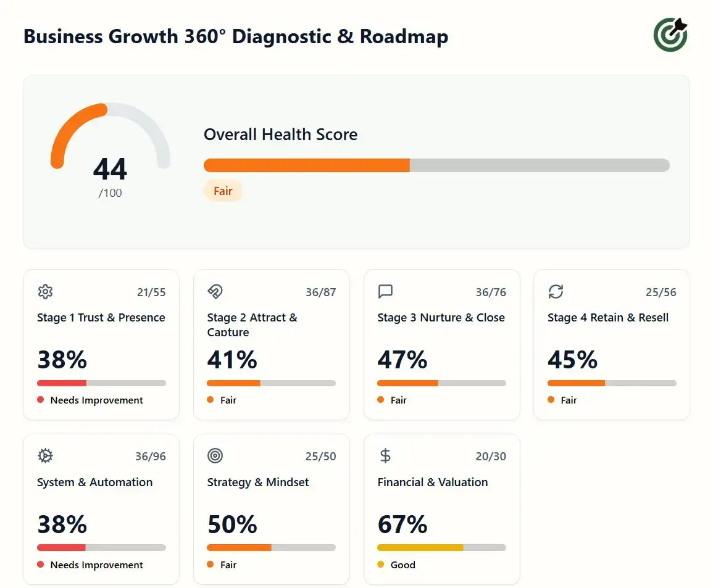
Task: Select the Fair status dot on Stage 2
Action: tap(209, 400)
